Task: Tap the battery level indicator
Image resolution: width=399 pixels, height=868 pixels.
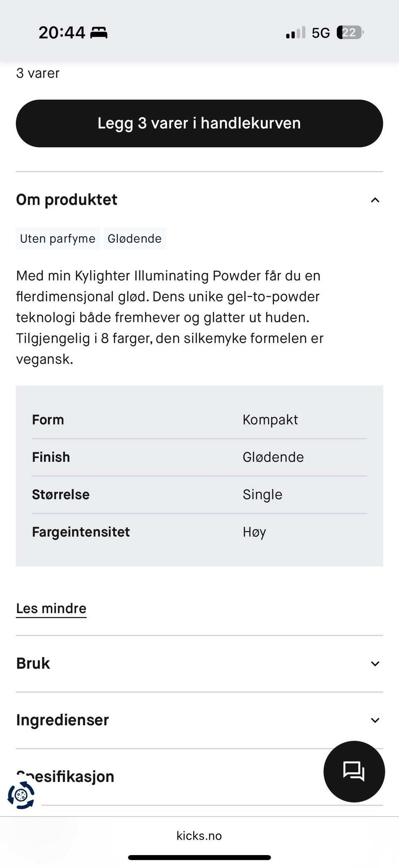Action: coord(350,32)
